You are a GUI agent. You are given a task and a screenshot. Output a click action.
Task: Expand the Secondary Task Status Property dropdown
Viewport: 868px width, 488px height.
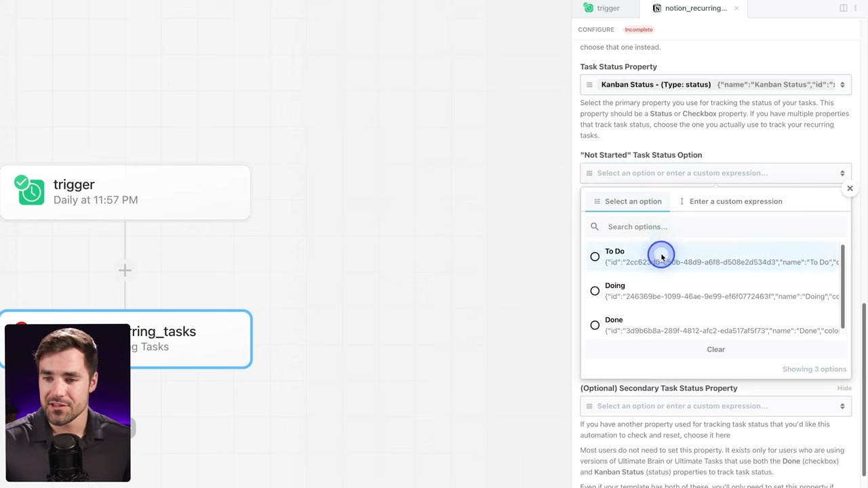click(x=715, y=406)
